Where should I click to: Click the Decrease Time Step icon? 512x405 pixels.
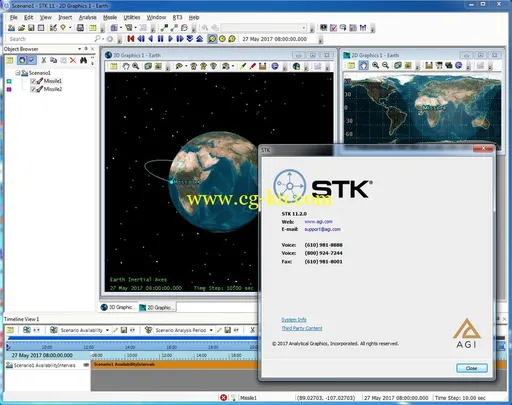click(190, 39)
